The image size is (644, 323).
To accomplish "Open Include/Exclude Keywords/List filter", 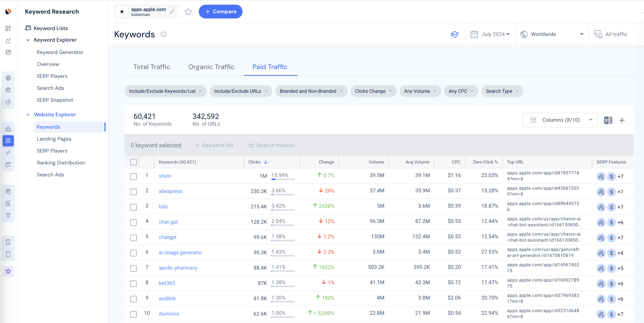I will [x=166, y=91].
